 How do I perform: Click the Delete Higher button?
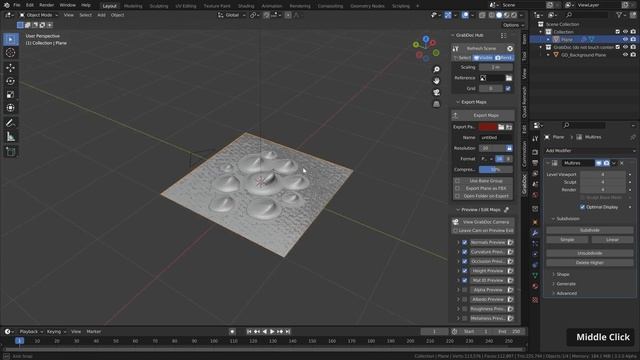[590, 262]
